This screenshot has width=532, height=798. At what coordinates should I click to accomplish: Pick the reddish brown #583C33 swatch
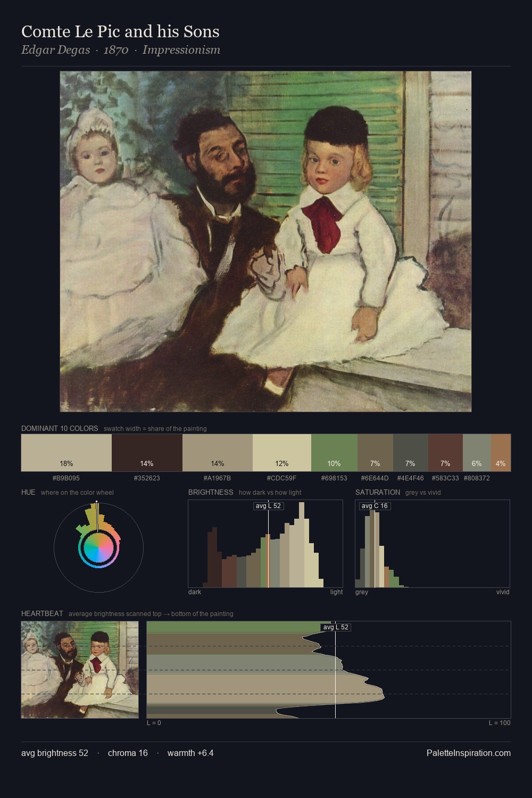click(445, 453)
